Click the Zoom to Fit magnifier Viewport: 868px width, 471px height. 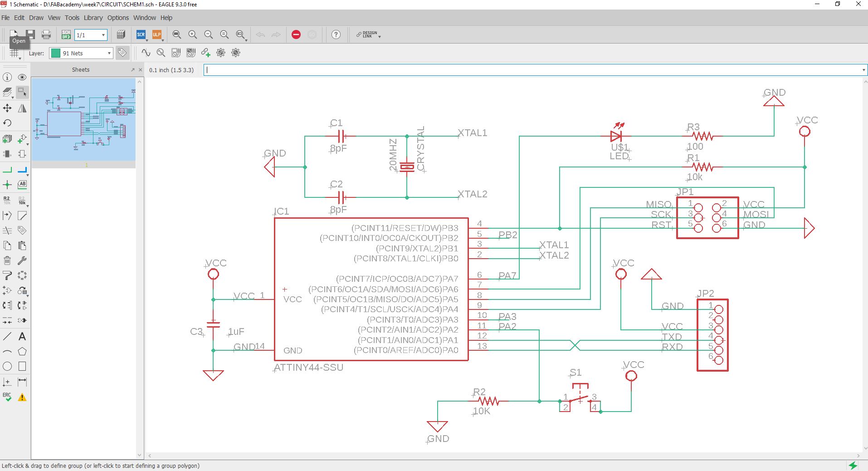[177, 34]
